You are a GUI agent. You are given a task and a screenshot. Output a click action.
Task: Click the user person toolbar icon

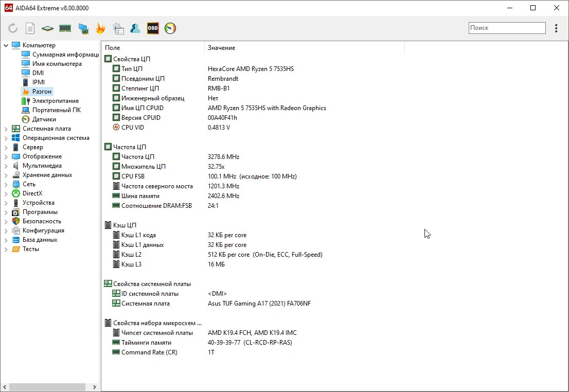click(x=135, y=28)
